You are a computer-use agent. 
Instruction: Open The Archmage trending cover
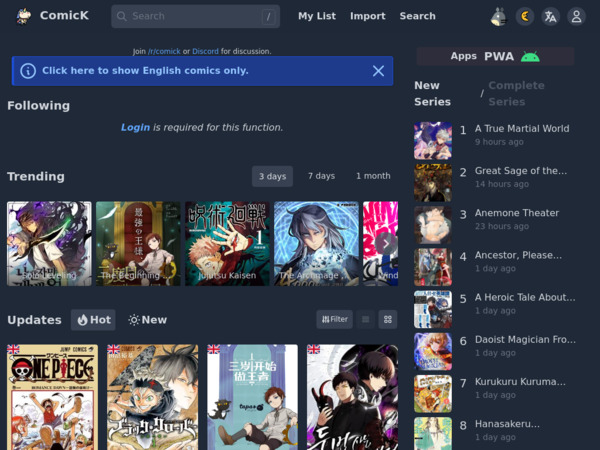316,244
